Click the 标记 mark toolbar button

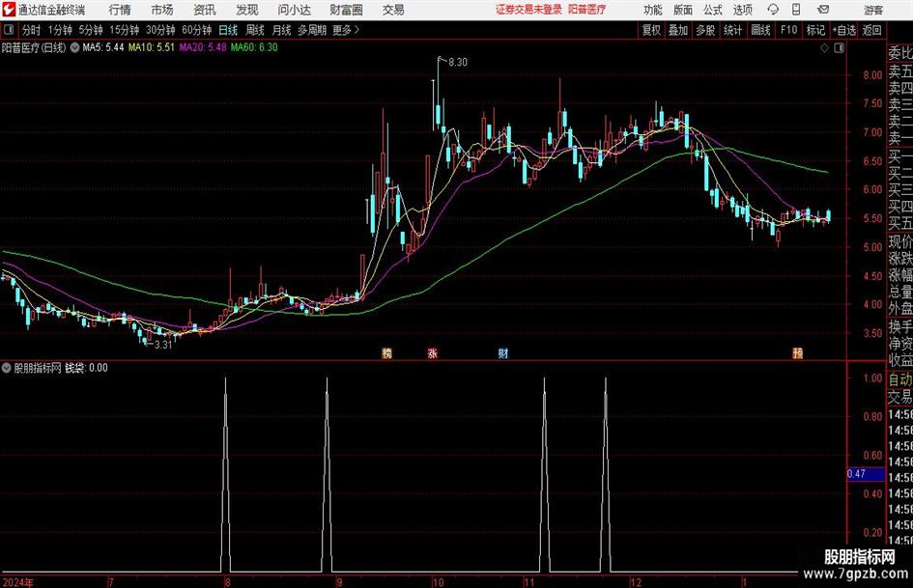point(815,30)
